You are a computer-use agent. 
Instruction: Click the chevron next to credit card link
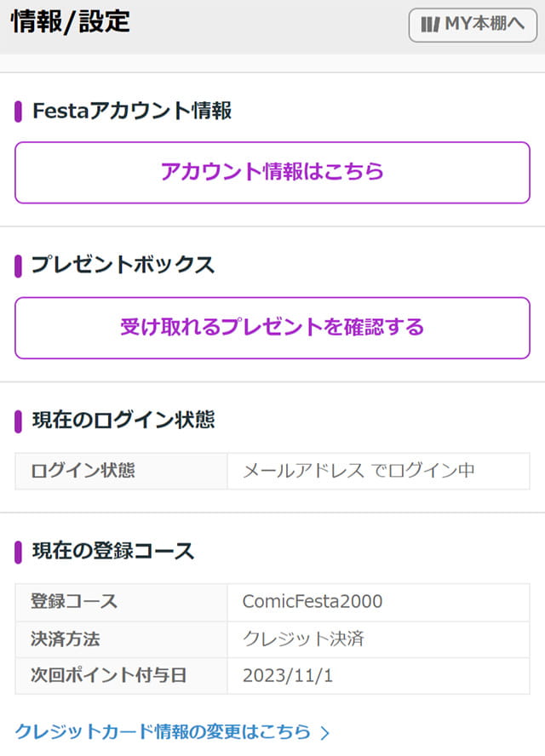325,730
